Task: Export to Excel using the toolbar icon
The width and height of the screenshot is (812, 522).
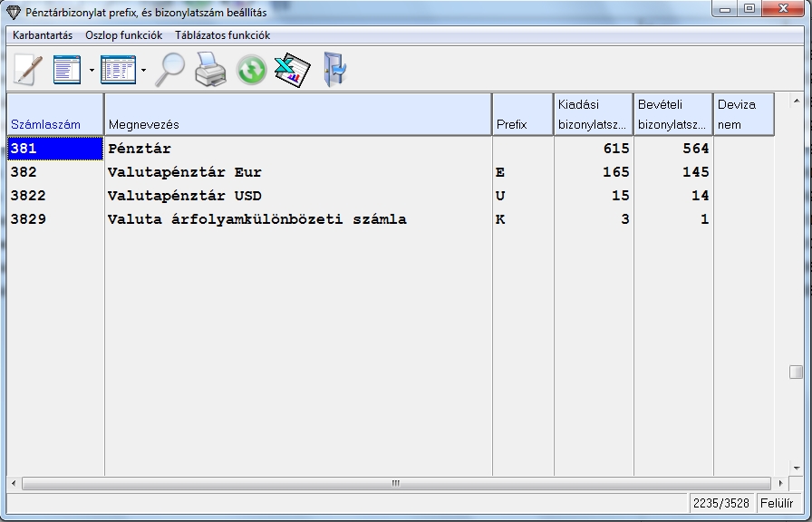Action: point(292,70)
